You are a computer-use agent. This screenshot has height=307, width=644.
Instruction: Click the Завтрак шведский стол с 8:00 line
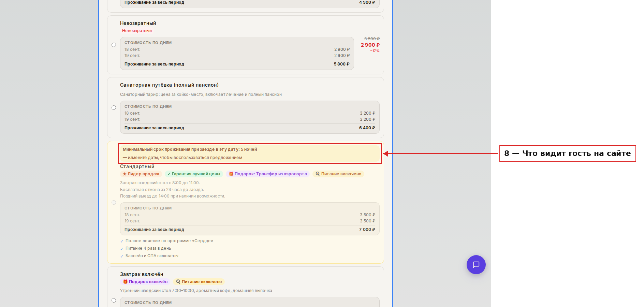click(160, 183)
